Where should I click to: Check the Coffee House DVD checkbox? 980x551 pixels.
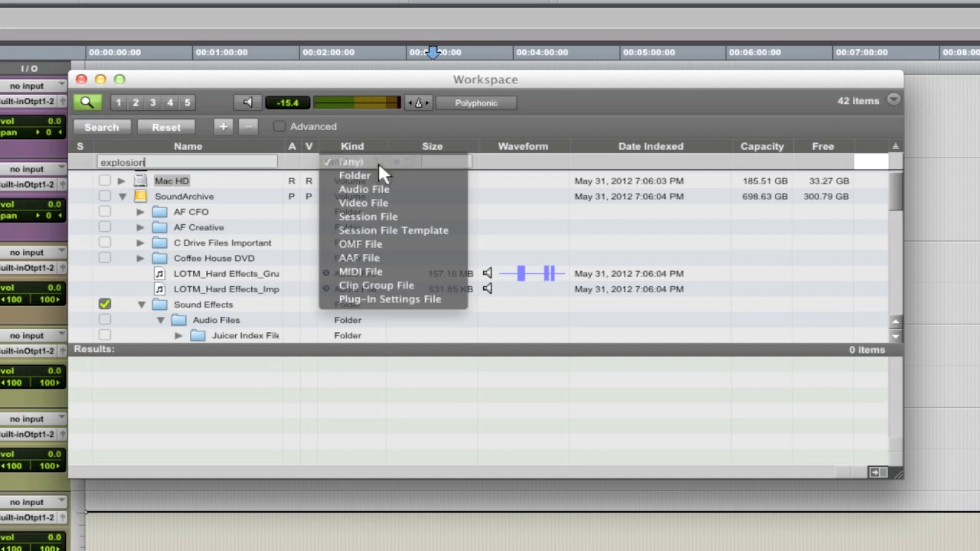tap(105, 258)
